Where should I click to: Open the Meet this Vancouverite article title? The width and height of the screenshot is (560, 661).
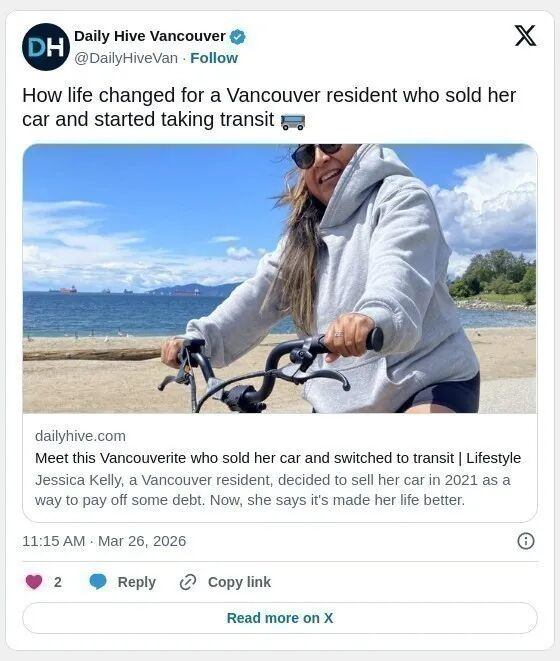[x=278, y=458]
